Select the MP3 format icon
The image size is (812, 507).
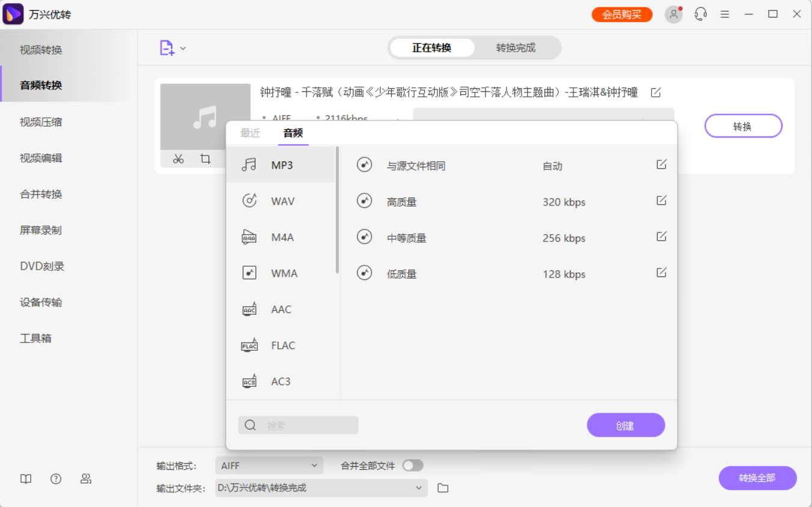click(x=249, y=164)
